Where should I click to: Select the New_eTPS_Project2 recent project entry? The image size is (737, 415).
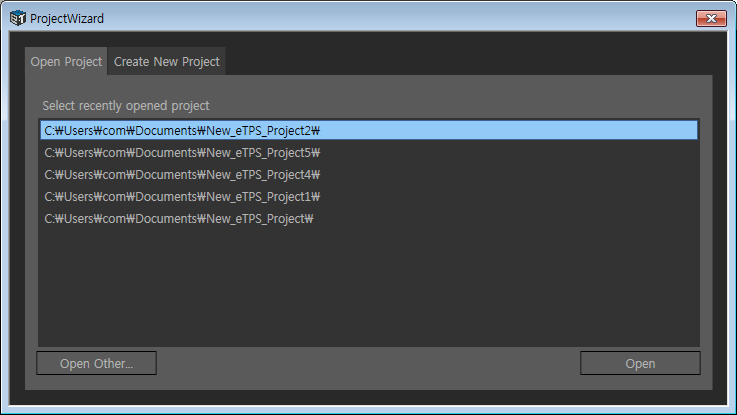(x=181, y=130)
